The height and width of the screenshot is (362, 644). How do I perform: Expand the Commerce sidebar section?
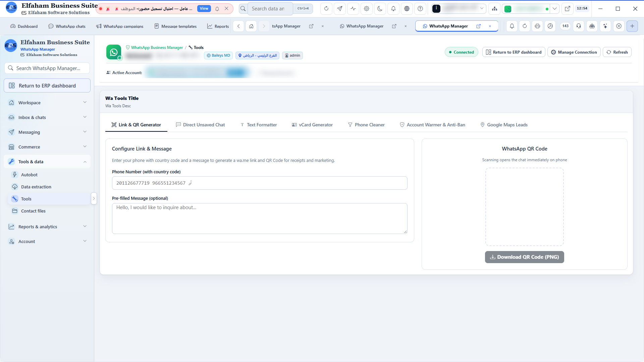point(47,147)
